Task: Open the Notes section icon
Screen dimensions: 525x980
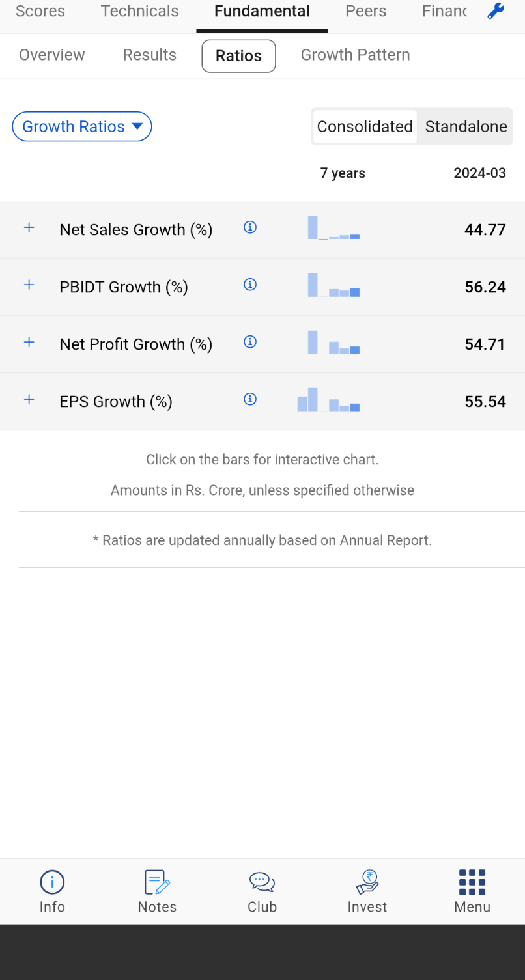Action: tap(157, 882)
